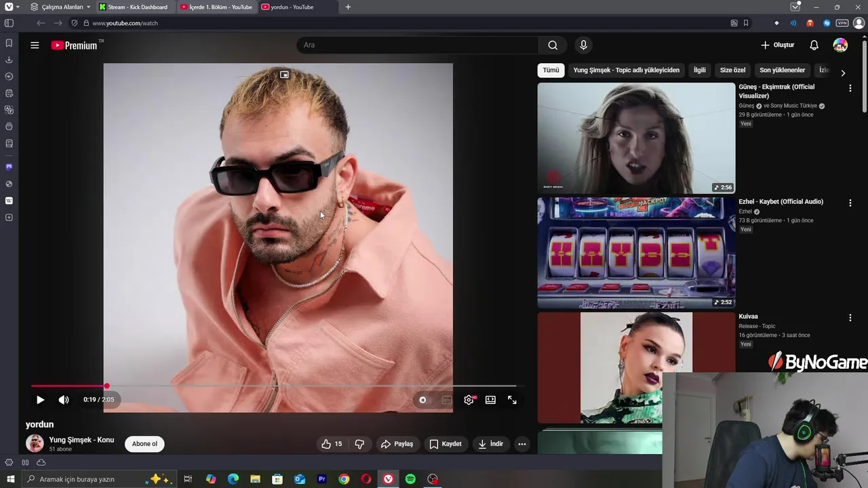Image resolution: width=868 pixels, height=488 pixels.
Task: Select the Yung Şimşek - Topic filter chip
Action: 626,70
